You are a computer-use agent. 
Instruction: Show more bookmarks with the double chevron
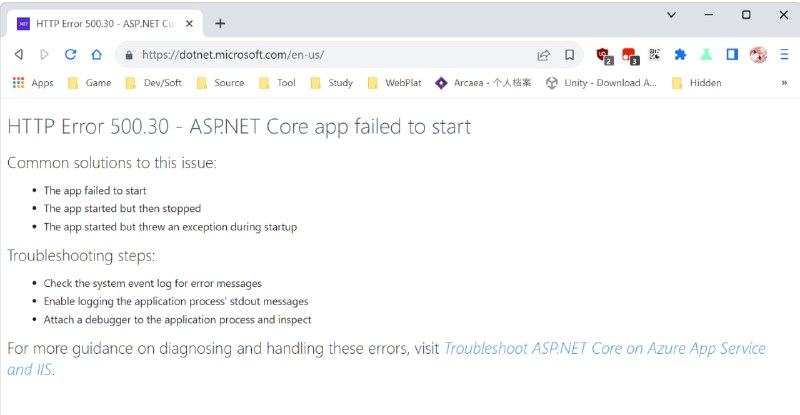pos(784,83)
